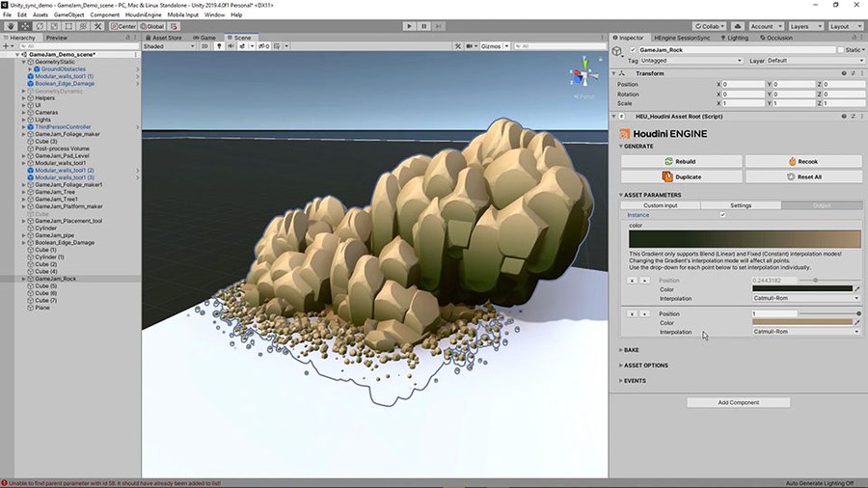The image size is (868, 488).
Task: Click the Rebuild button
Action: (682, 162)
